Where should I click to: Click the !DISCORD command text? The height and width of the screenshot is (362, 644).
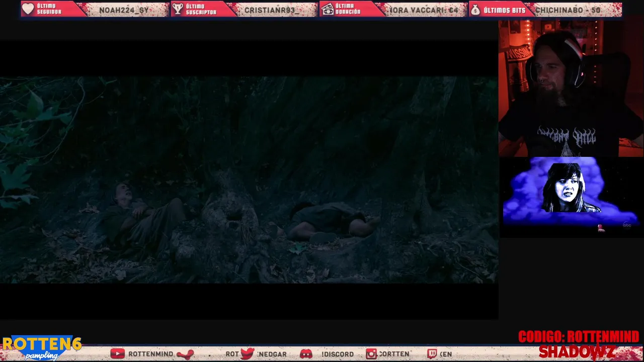338,354
